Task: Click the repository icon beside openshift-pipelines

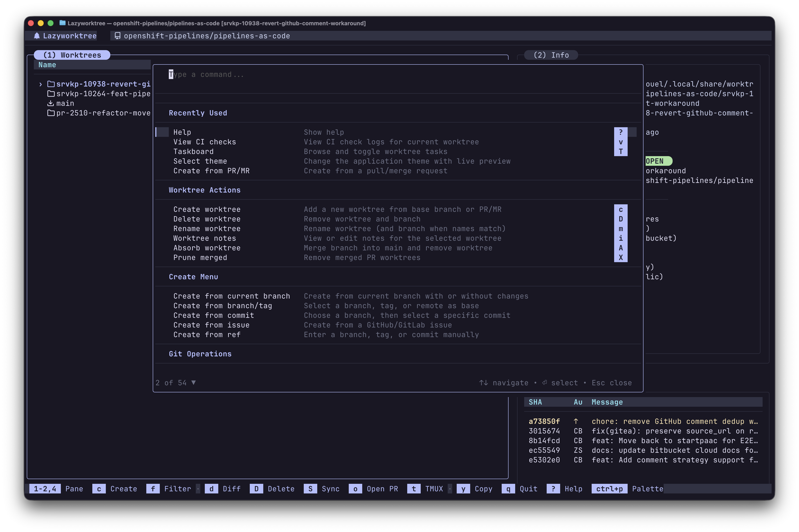Action: [x=117, y=36]
